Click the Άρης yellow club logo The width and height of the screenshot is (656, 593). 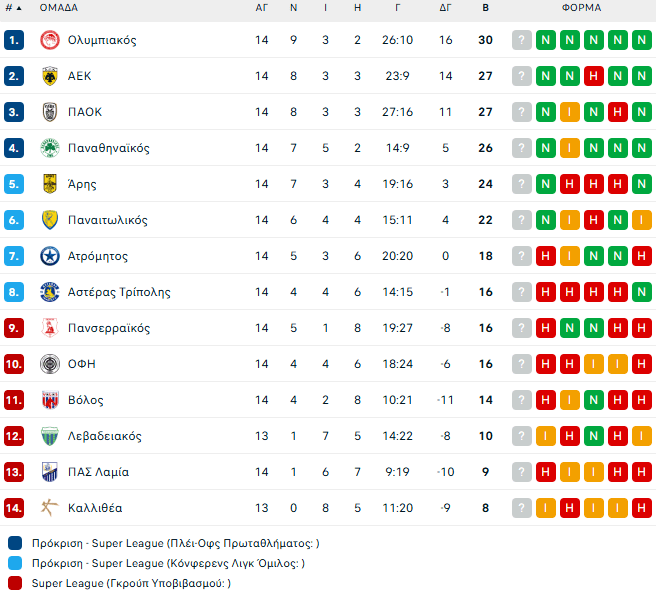[x=49, y=184]
